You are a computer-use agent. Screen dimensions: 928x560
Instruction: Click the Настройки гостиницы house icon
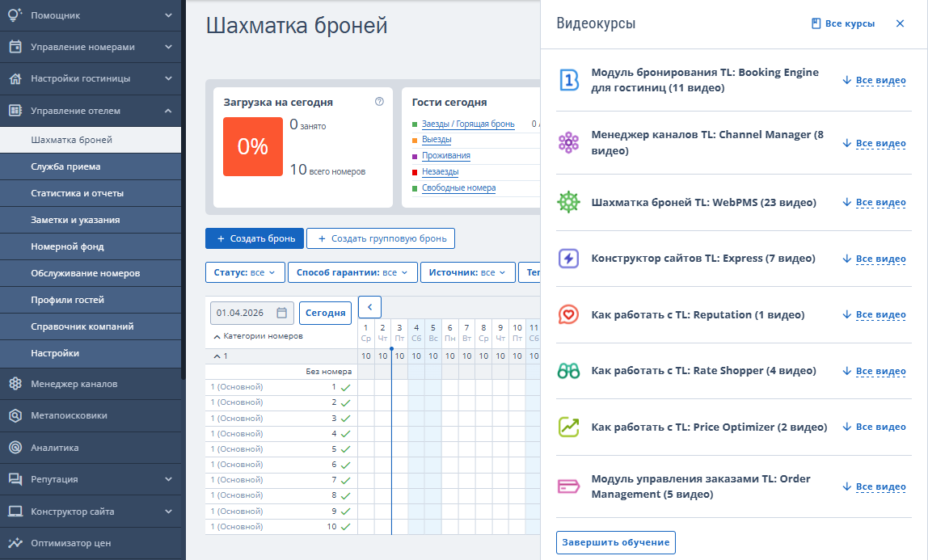tap(15, 78)
